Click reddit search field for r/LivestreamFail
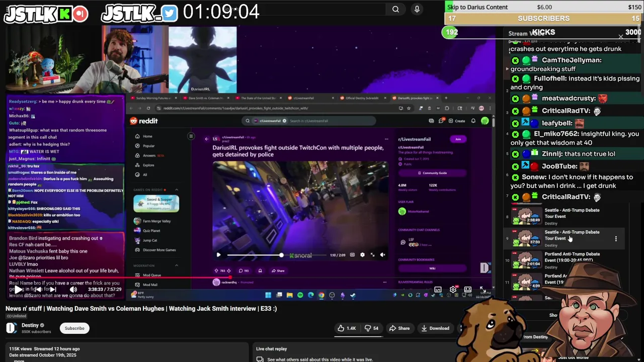 point(309,121)
